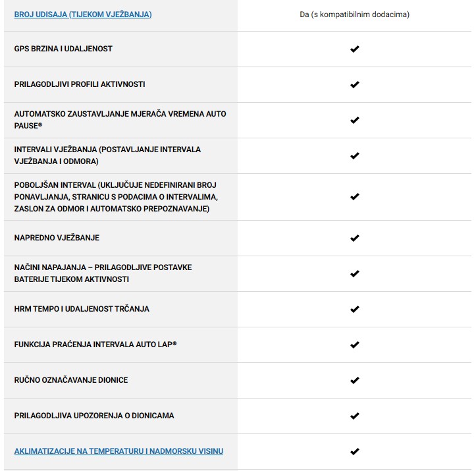Click the checkmark in the AKLIMATIZACIJE row
Screen dimensions: 476x471
point(355,451)
